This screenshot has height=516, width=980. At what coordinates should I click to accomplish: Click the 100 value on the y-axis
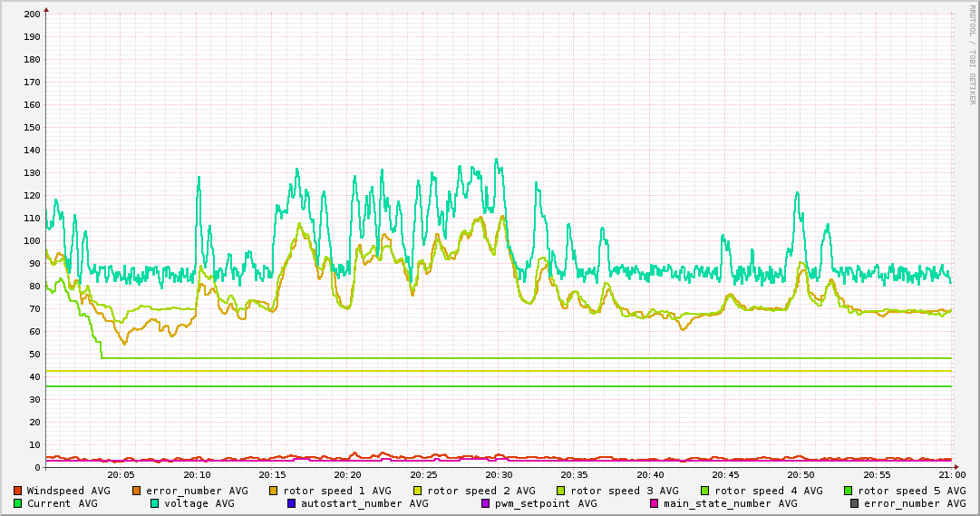click(32, 241)
